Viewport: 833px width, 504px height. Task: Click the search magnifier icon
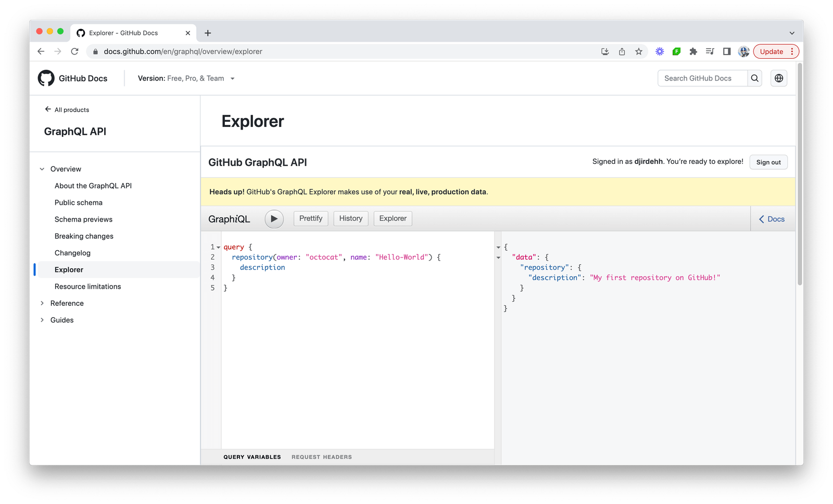click(755, 78)
